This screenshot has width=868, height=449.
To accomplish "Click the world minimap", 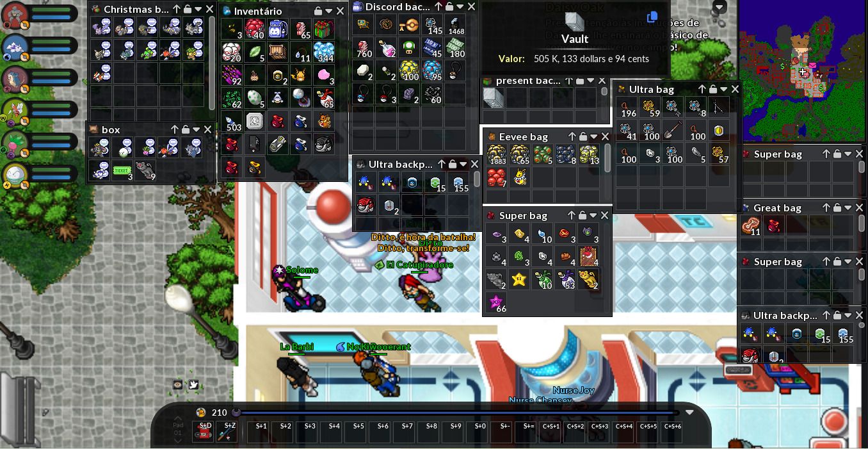I will click(x=803, y=71).
